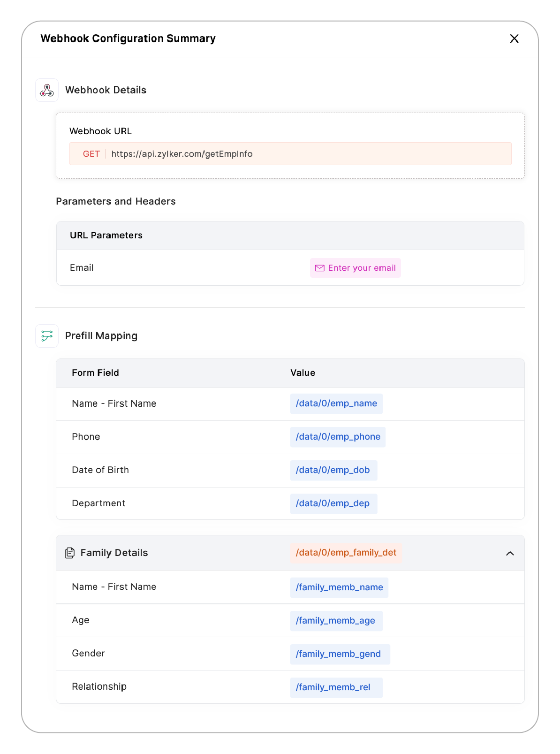Click the paper icon in Family Details header
560x754 pixels.
70,553
